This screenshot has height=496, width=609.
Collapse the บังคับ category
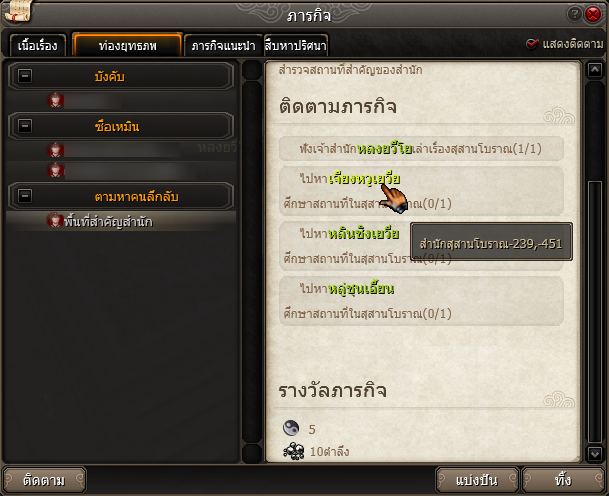coord(25,75)
